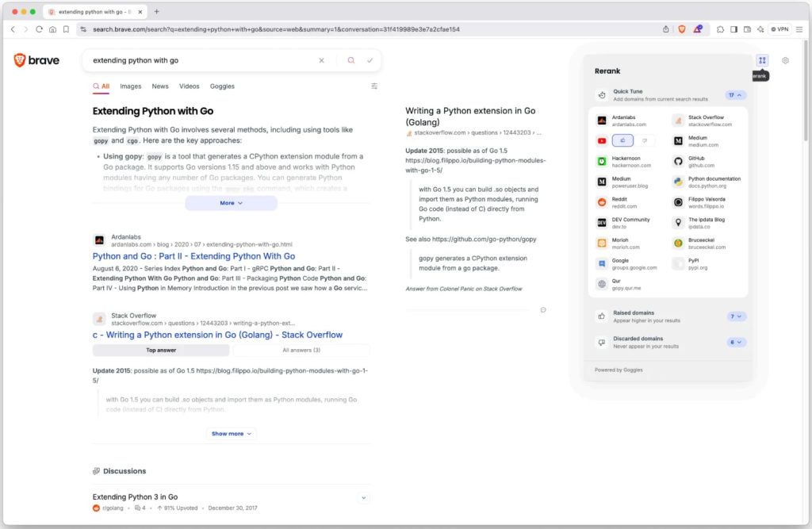Share this page using the share icon

click(x=666, y=29)
